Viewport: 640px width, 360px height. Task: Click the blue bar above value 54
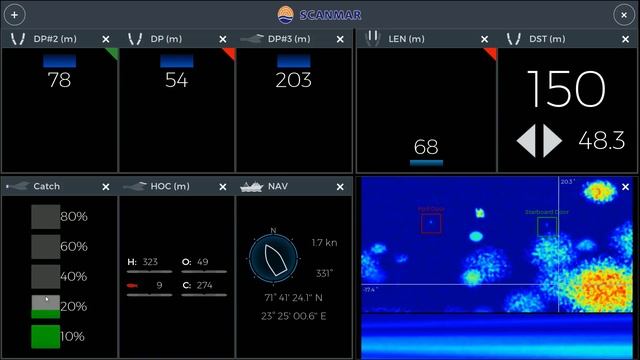pyautogui.click(x=177, y=61)
